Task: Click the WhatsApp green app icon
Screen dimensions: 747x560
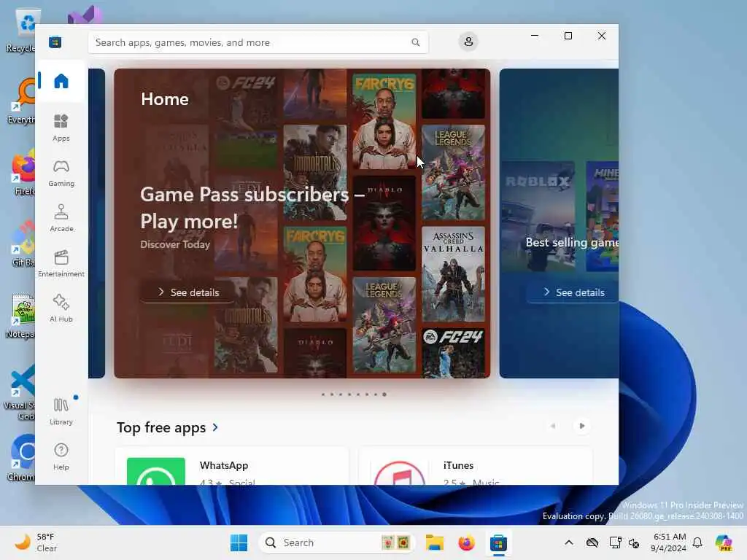Action: [x=156, y=472]
